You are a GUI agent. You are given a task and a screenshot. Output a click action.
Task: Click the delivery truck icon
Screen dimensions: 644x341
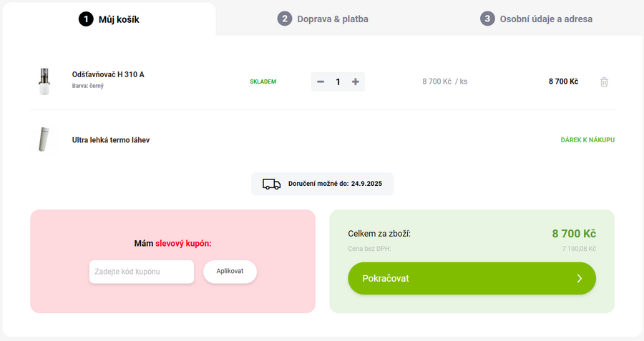tap(271, 184)
